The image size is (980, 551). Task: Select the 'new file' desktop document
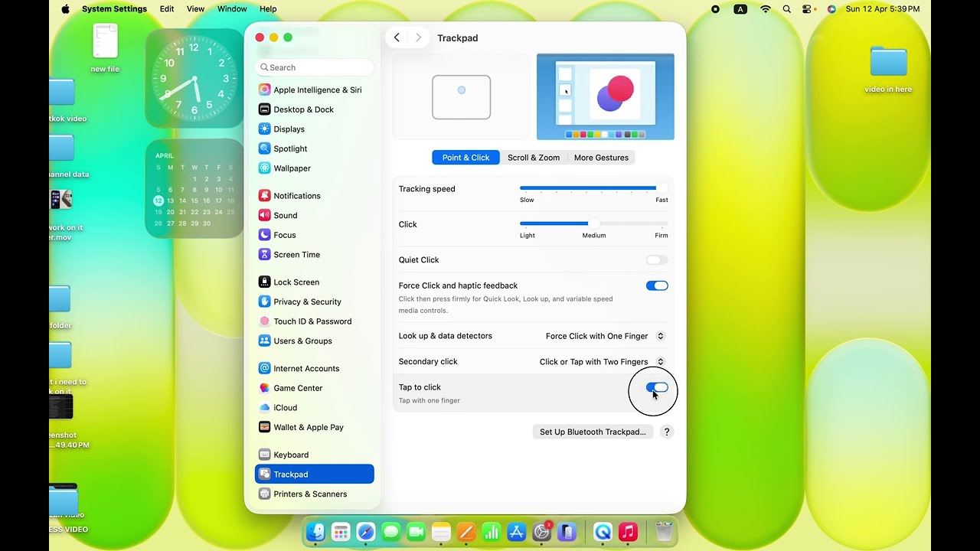pos(105,47)
